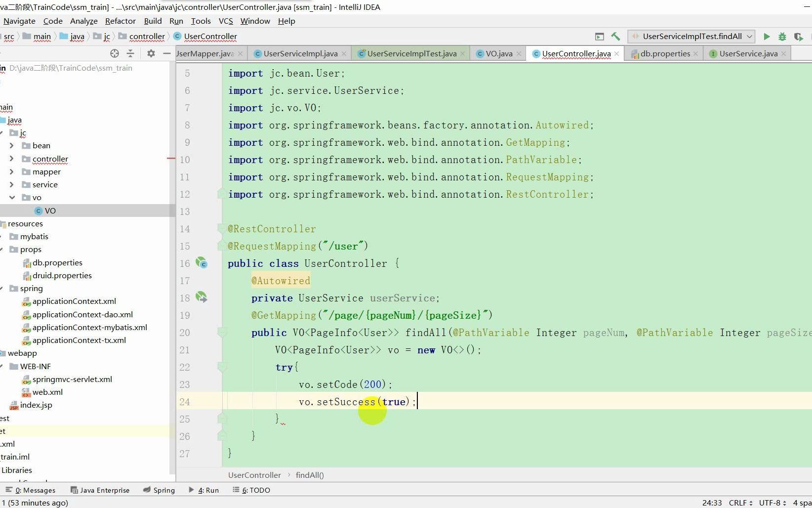Open the Spring tool window
This screenshot has height=508, width=812.
coord(159,490)
